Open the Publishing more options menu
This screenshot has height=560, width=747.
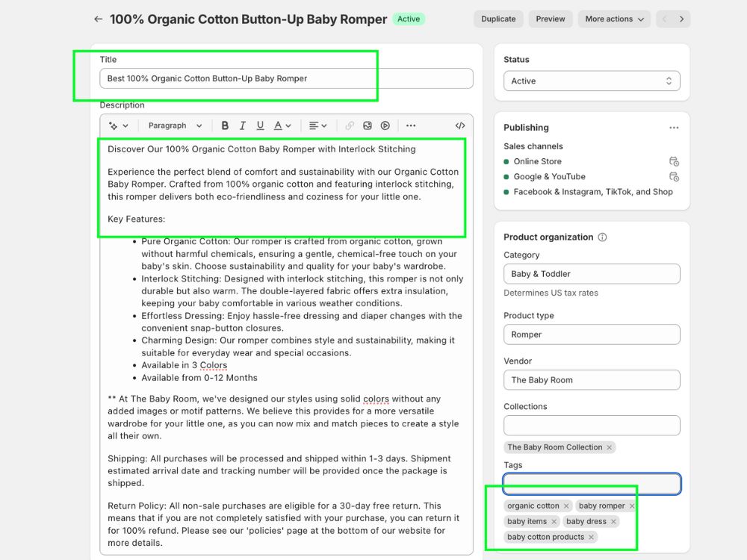click(674, 128)
